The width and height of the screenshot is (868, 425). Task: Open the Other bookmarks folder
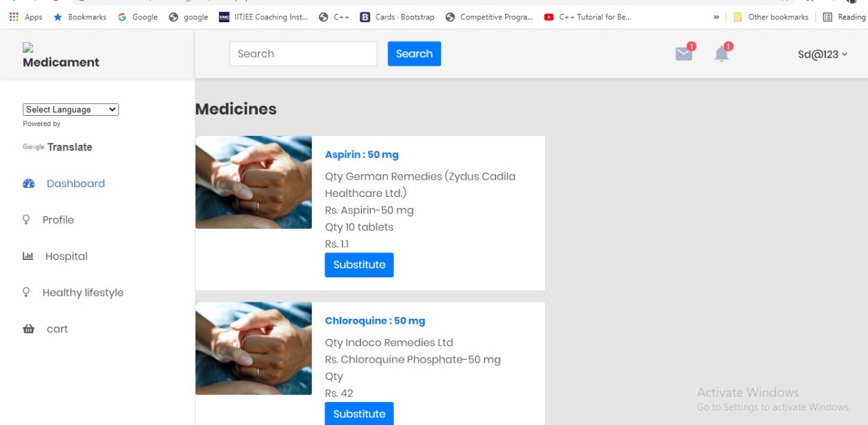click(x=771, y=17)
